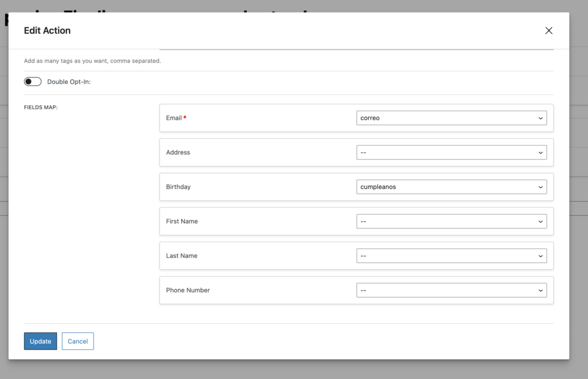The width and height of the screenshot is (588, 379).
Task: Select the Birthday field label
Action: [178, 187]
